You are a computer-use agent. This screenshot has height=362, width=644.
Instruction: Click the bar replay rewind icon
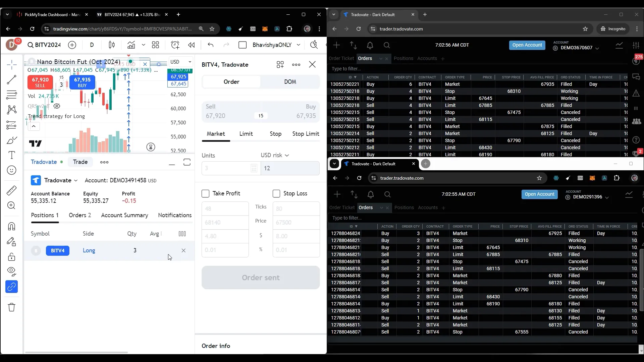pos(192,45)
